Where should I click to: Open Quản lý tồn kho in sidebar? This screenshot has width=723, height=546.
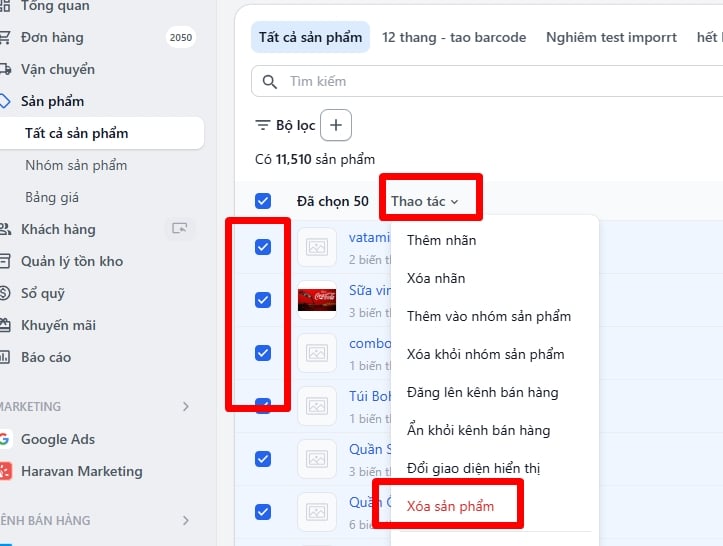coord(72,261)
